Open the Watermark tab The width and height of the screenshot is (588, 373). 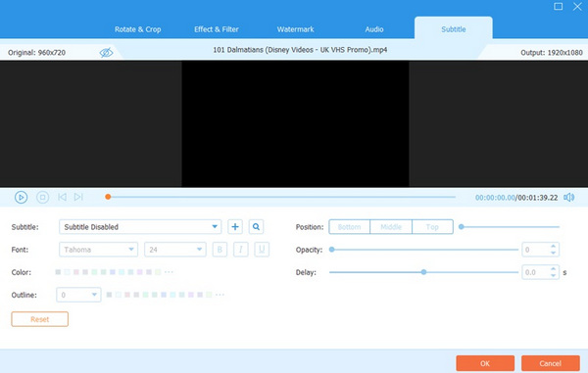296,29
